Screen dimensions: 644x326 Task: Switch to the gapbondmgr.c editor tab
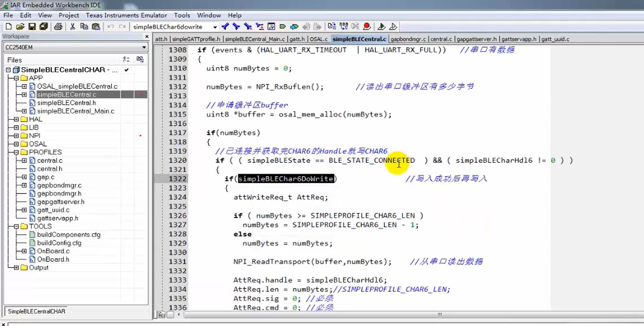(408, 39)
